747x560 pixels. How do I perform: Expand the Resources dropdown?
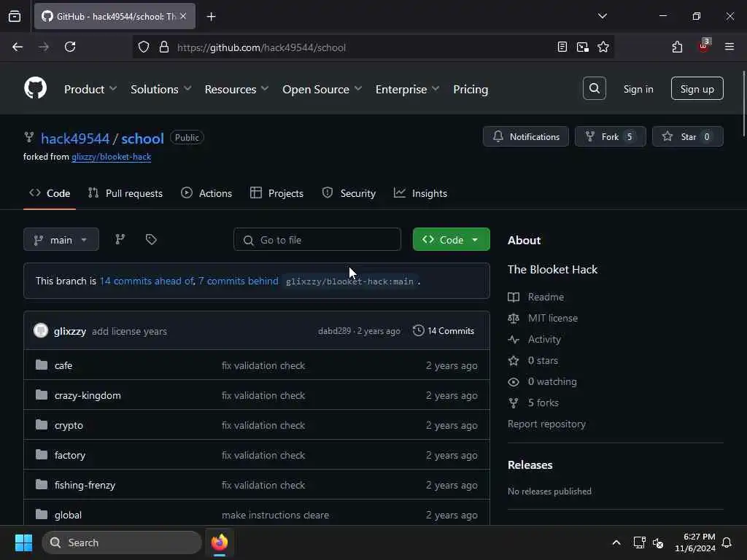pyautogui.click(x=236, y=89)
